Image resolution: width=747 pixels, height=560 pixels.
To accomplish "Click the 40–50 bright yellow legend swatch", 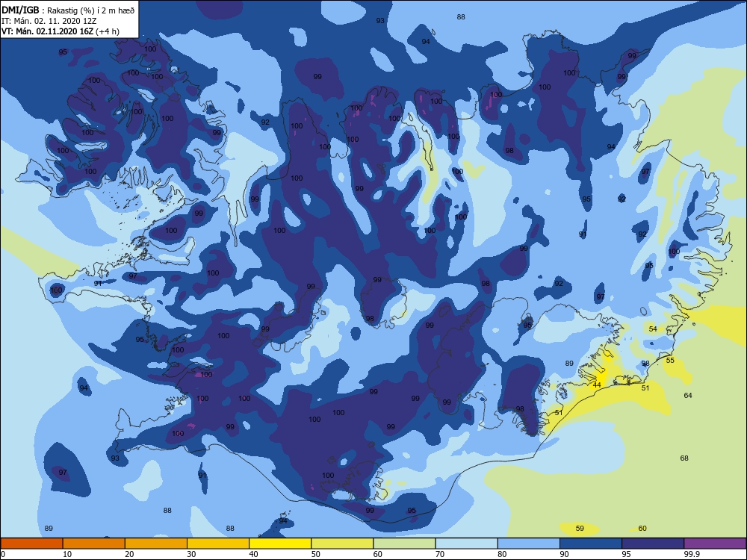I will (280, 544).
